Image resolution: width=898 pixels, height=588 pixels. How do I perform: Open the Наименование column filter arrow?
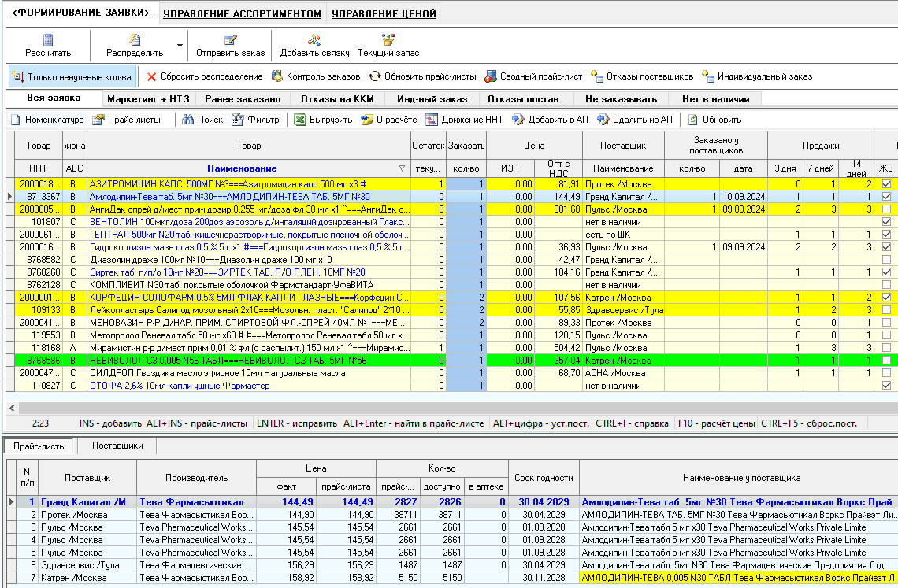[403, 168]
